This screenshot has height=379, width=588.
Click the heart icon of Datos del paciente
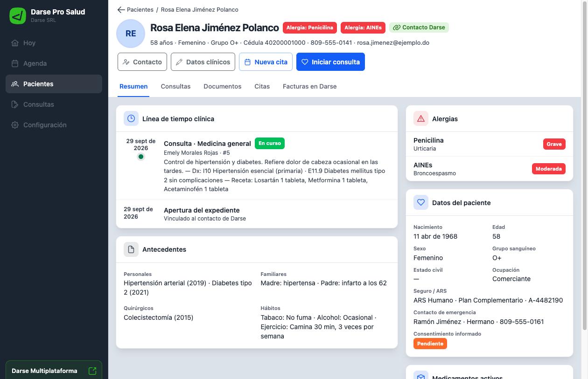(421, 202)
